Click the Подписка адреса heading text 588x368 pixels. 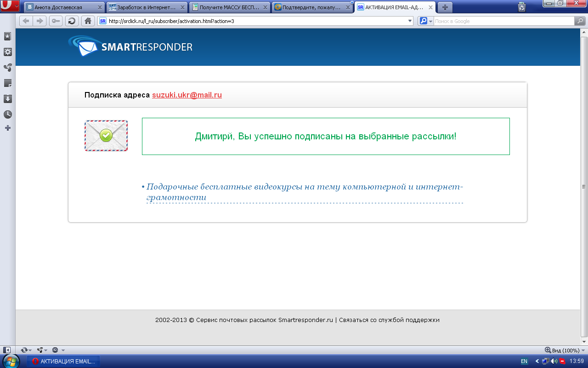pyautogui.click(x=117, y=95)
